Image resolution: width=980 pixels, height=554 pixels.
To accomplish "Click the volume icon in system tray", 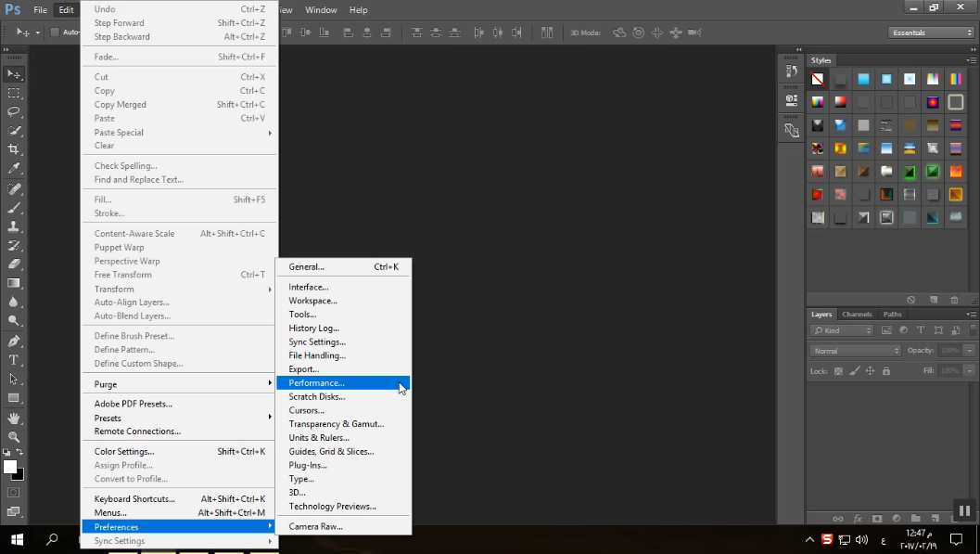I will 862,539.
